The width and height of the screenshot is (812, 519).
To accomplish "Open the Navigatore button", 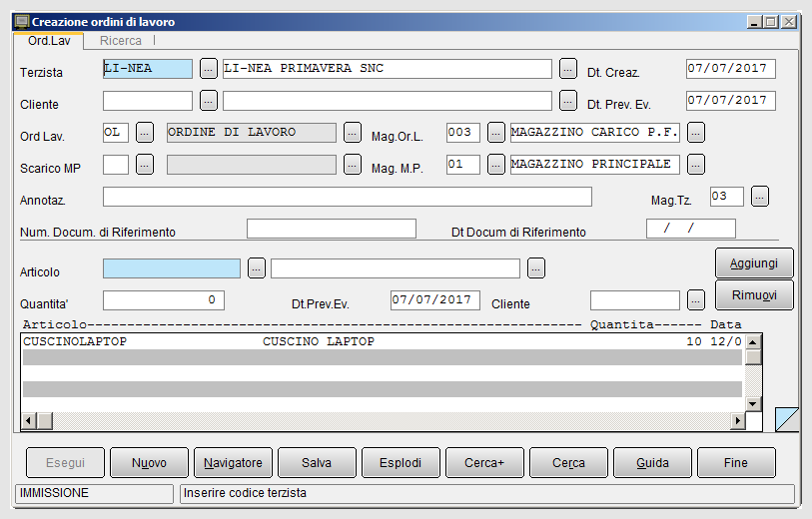I will coord(233,462).
